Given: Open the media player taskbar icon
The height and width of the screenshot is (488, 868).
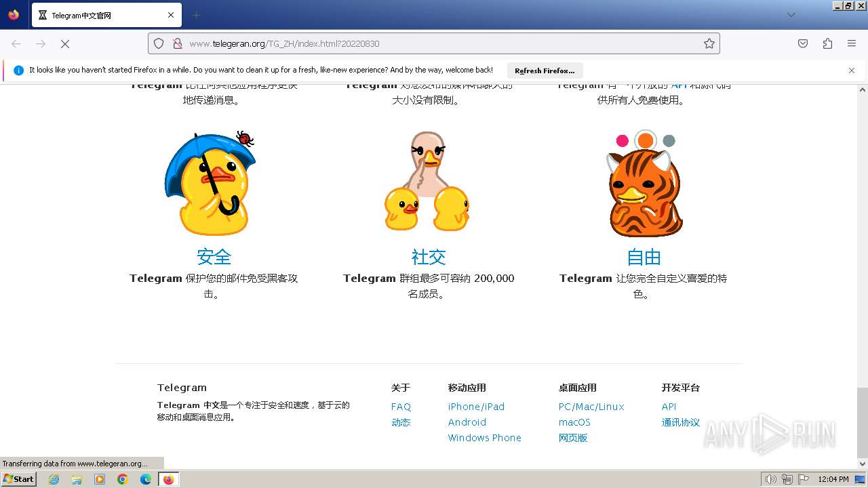Looking at the screenshot, I should point(100,479).
